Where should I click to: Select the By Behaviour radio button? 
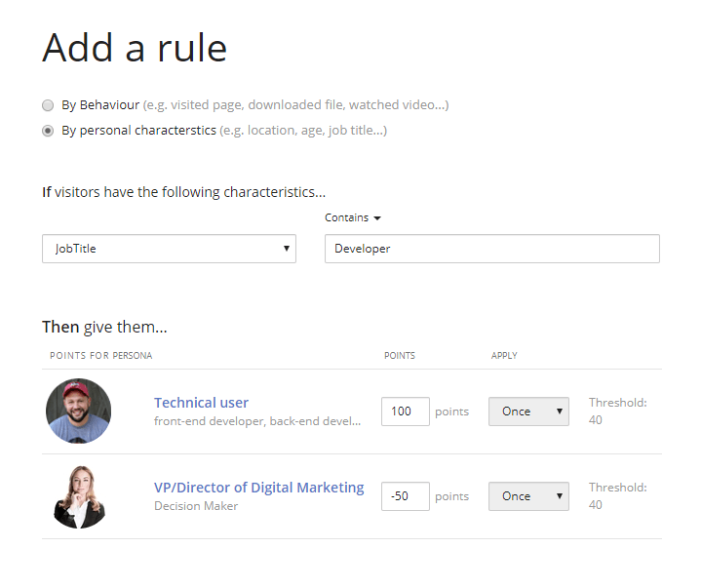point(48,105)
